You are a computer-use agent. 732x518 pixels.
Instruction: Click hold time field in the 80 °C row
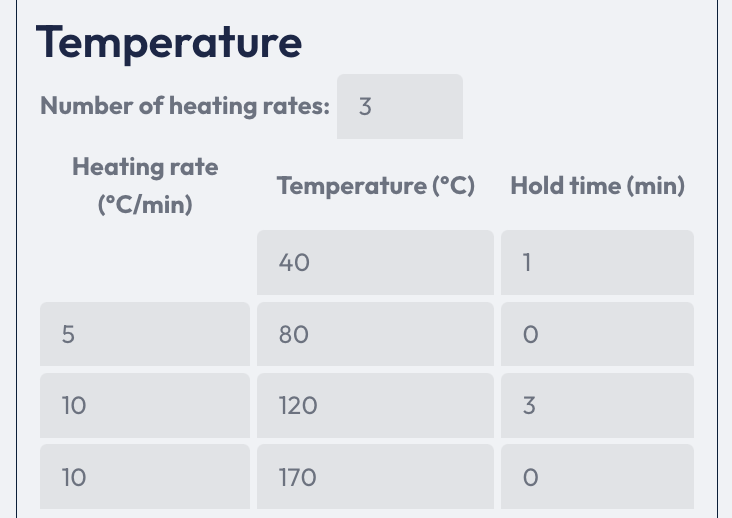pos(597,335)
